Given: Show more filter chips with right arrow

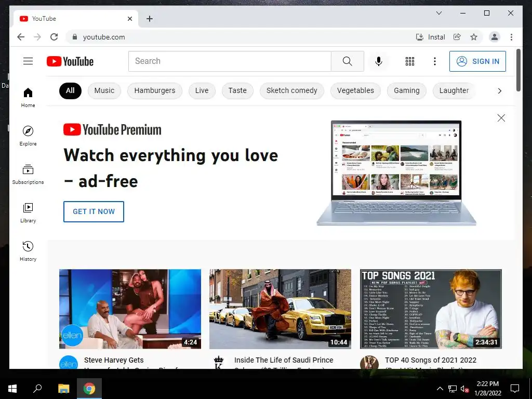Looking at the screenshot, I should click(499, 90).
